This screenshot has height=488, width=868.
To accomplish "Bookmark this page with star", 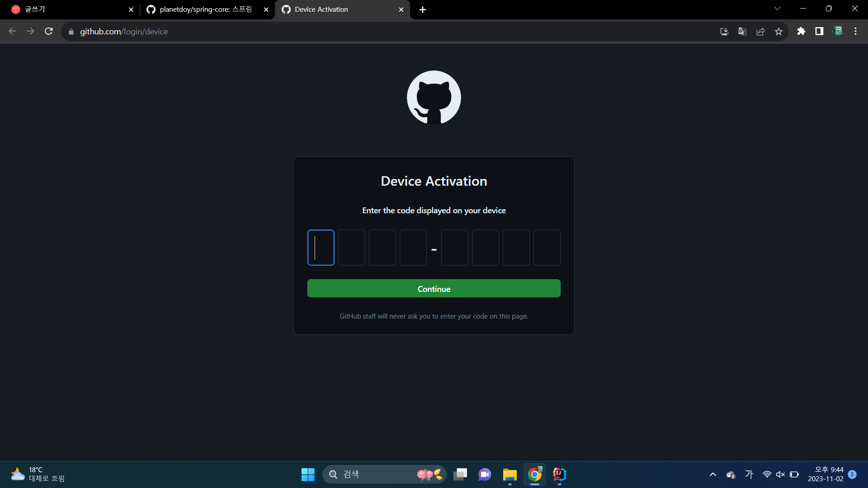I will click(x=778, y=31).
